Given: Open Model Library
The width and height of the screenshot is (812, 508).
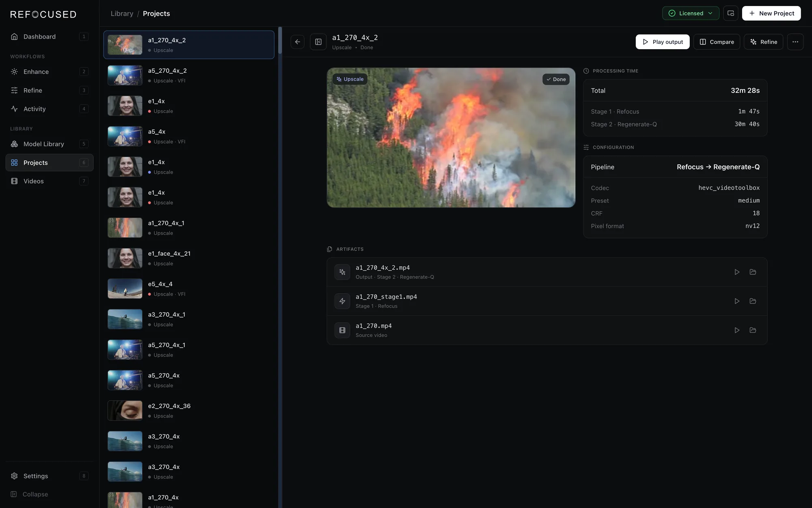Looking at the screenshot, I should [x=50, y=144].
